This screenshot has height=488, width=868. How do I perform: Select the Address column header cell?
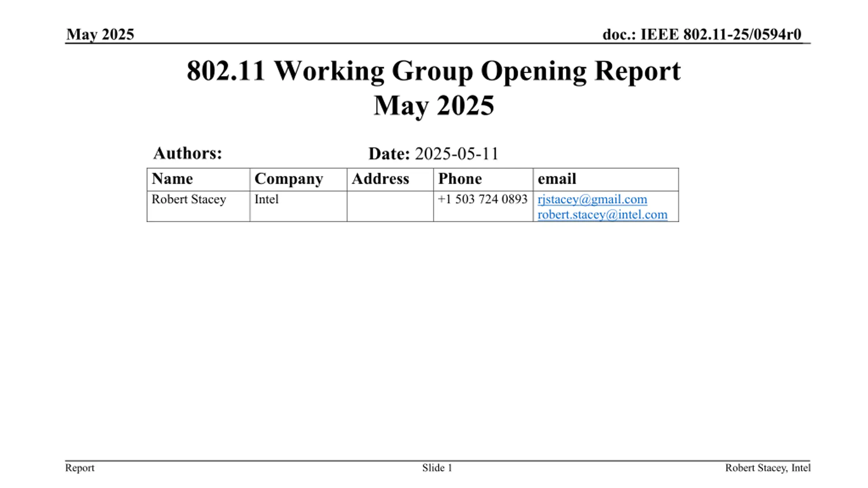pos(390,179)
